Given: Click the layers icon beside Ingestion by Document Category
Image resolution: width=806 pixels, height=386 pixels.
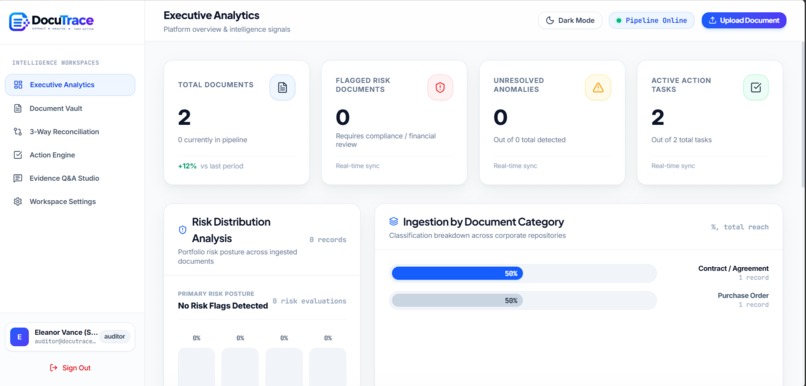Looking at the screenshot, I should point(394,222).
